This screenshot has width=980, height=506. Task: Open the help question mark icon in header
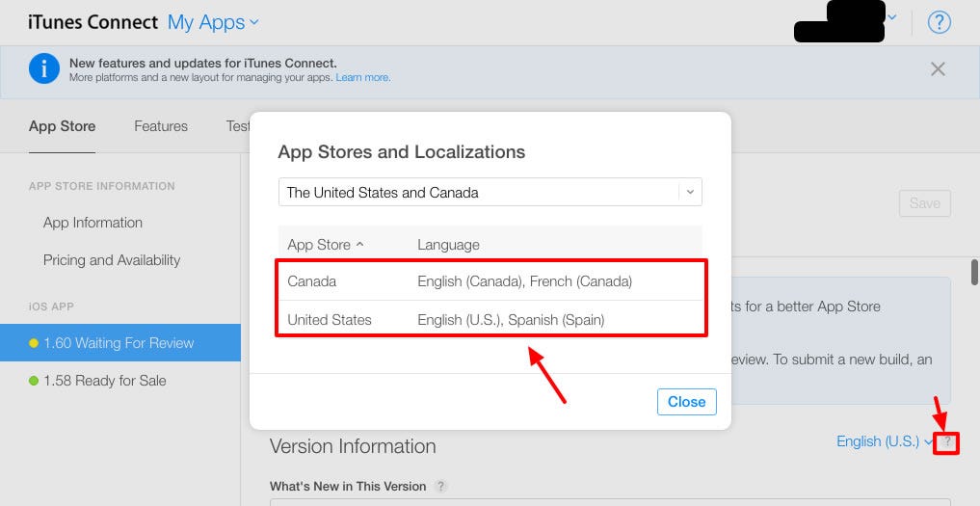click(939, 22)
